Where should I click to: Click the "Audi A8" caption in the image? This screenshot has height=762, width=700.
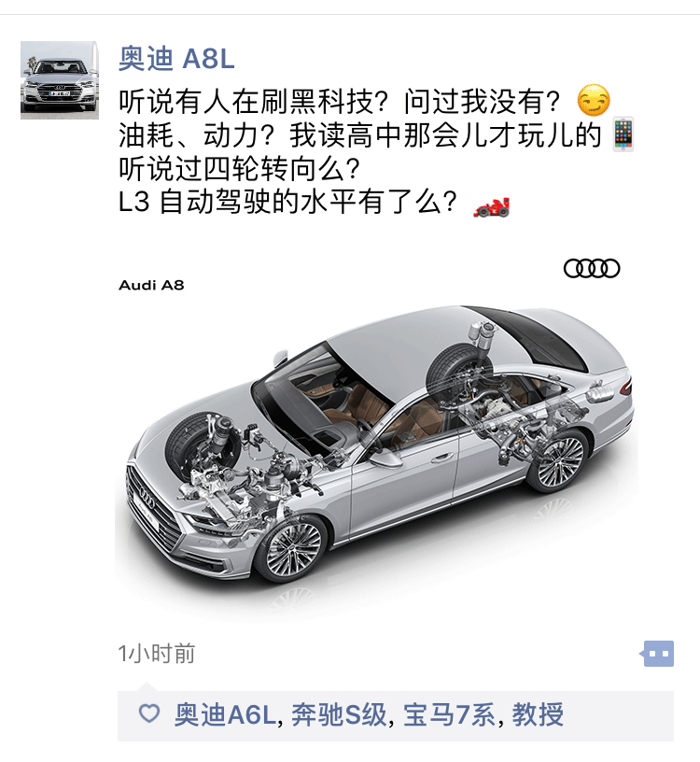(x=151, y=285)
